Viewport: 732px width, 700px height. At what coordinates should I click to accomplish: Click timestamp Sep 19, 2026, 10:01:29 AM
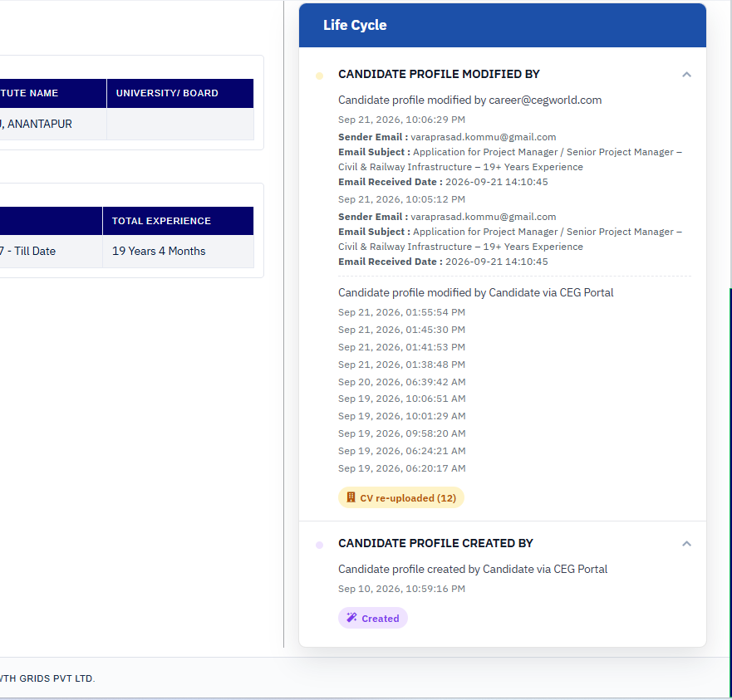402,416
